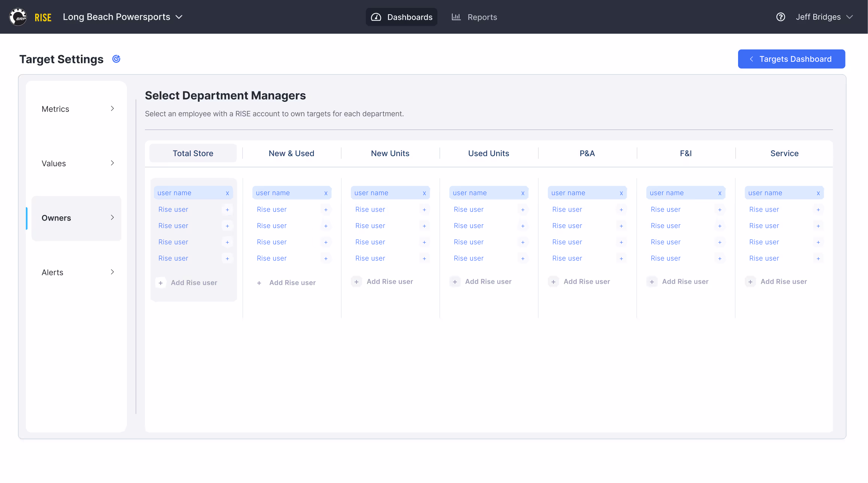Viewport: 868px width, 483px height.
Task: Select the New & Used department tab
Action: (x=291, y=153)
